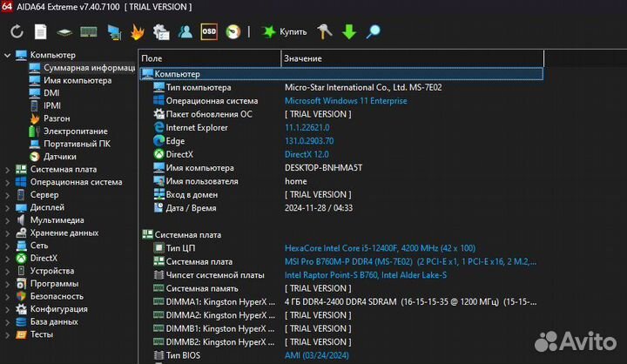Collapse the Компьютер tree node
Screen dimensions: 627x364
pos(7,55)
